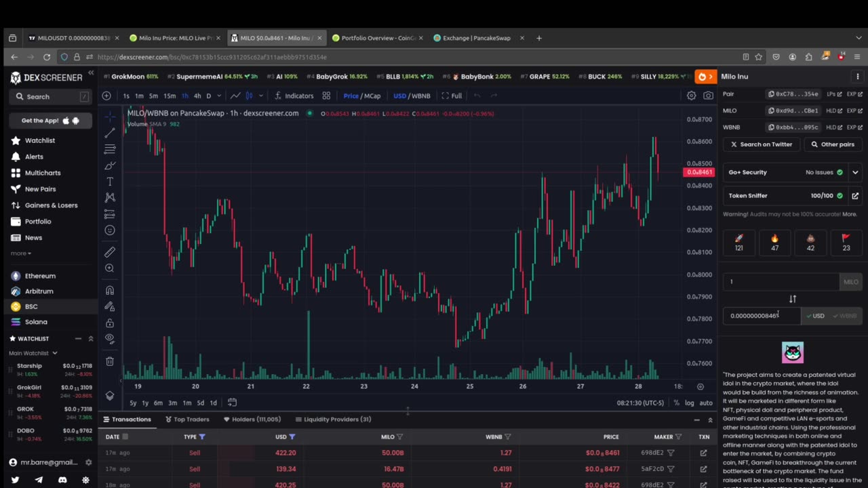868x488 pixels.
Task: Click Get the App button
Action: point(51,121)
